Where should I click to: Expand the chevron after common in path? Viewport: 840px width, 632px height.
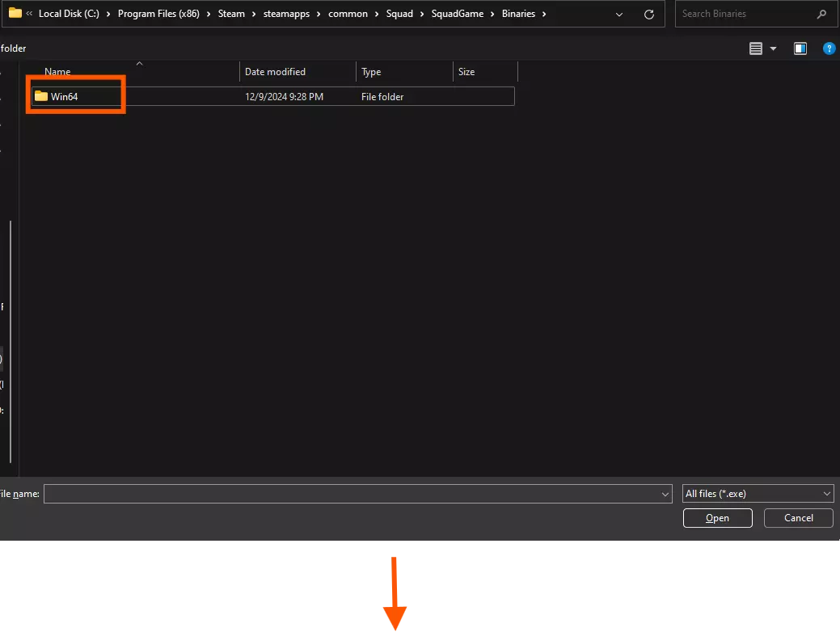(x=377, y=14)
